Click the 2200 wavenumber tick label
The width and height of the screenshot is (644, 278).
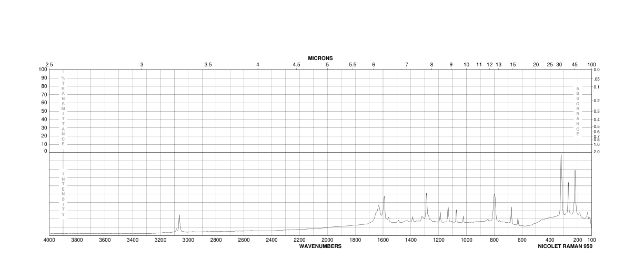tap(299, 240)
